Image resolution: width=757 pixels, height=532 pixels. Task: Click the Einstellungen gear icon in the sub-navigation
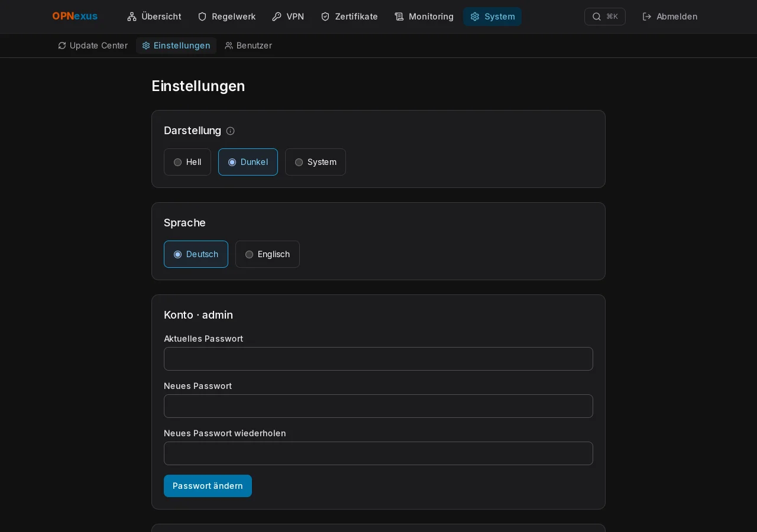point(146,46)
